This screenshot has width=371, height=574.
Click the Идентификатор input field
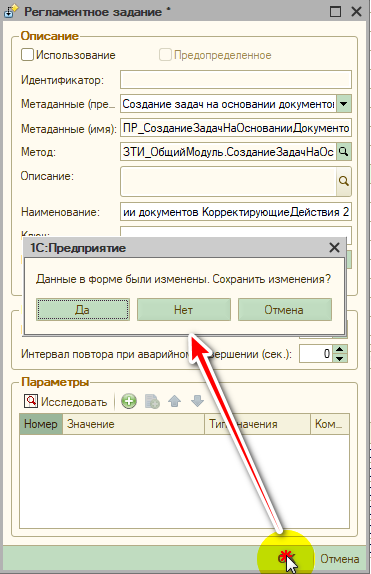click(236, 79)
